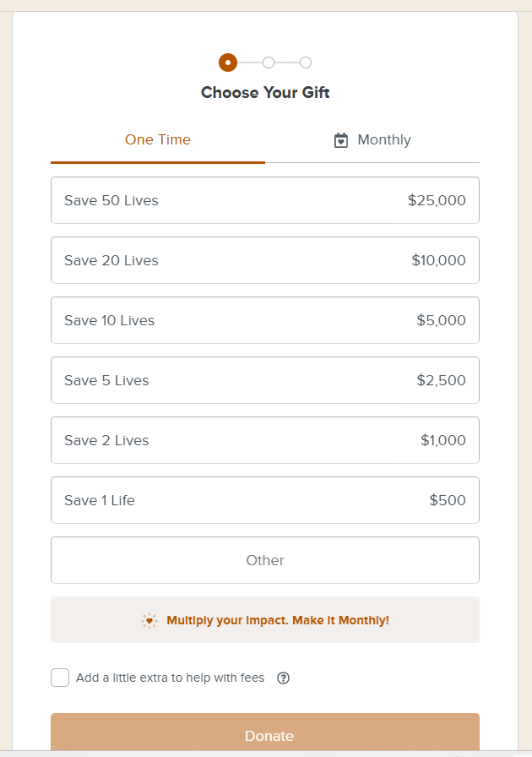Click the sparkling heart icon in banner
This screenshot has width=532, height=757.
point(149,620)
